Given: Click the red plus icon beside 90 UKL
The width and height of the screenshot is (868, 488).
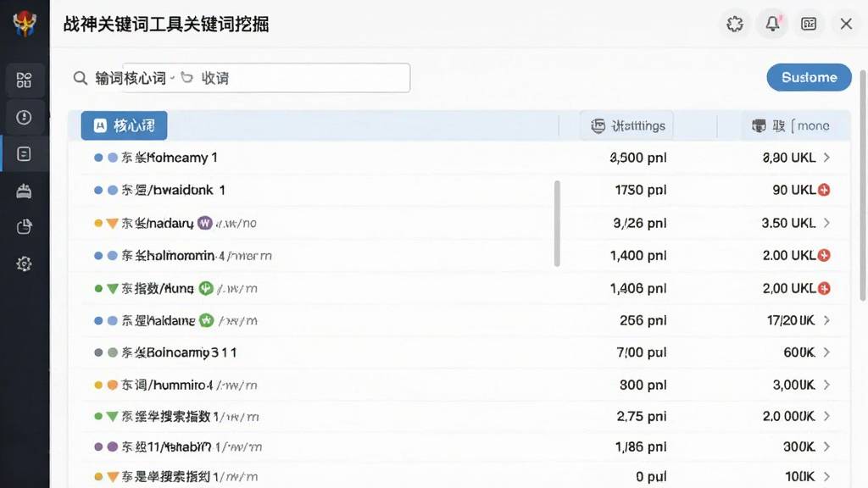Looking at the screenshot, I should tap(824, 190).
